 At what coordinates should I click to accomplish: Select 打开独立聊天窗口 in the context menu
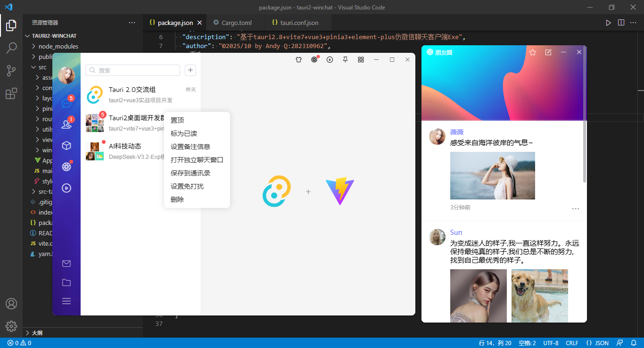tap(197, 160)
